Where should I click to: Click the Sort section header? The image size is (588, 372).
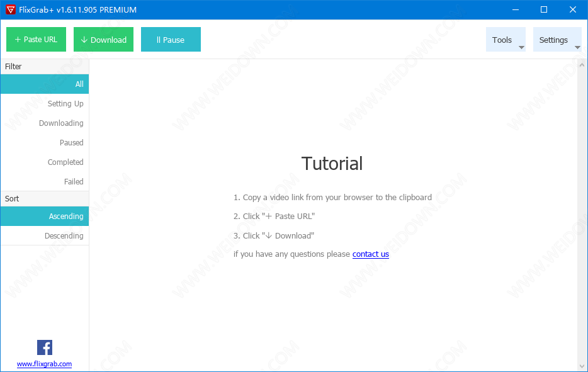tap(45, 199)
